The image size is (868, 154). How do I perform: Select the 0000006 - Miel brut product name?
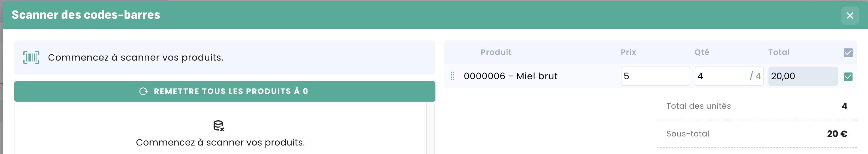tap(510, 76)
